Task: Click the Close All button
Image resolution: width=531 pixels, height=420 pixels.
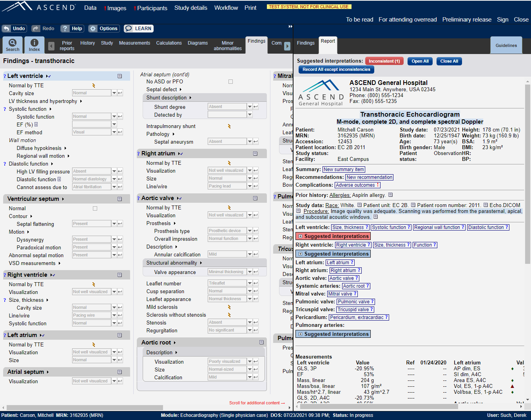Action: coord(449,61)
